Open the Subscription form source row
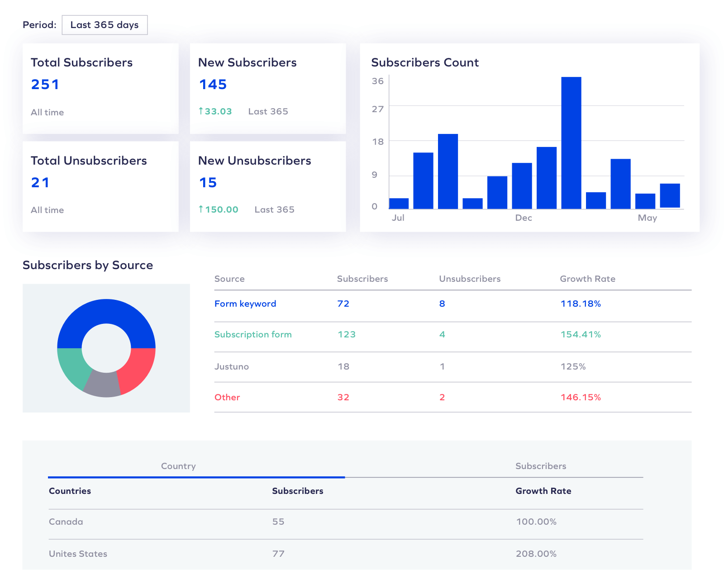724x588 pixels. tap(252, 334)
